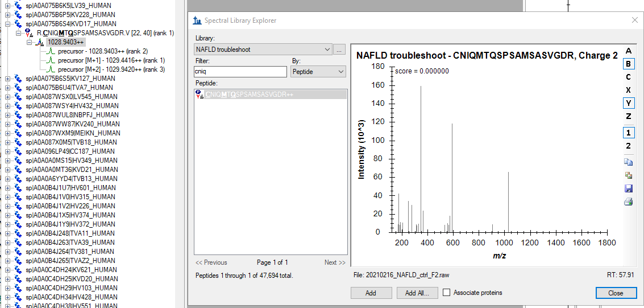Image resolution: width=644 pixels, height=308 pixels.
Task: Click the peptide icon next to CNIQMTQSPSAMSASVGDR in list
Action: point(200,95)
